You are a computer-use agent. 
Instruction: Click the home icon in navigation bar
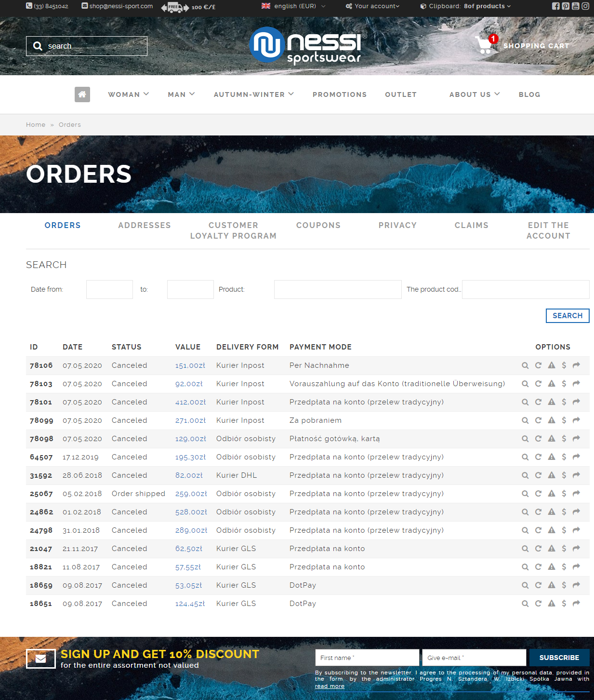82,94
